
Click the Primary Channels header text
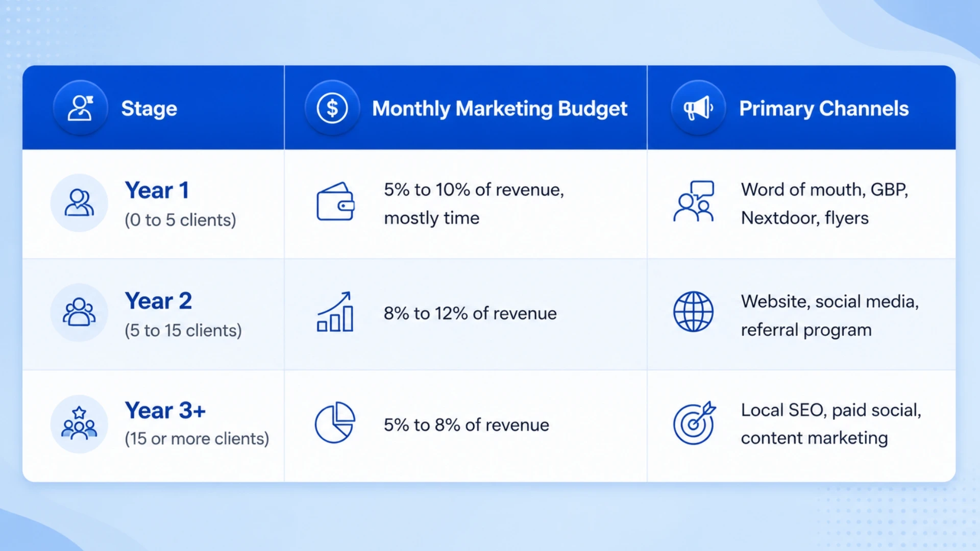point(824,108)
